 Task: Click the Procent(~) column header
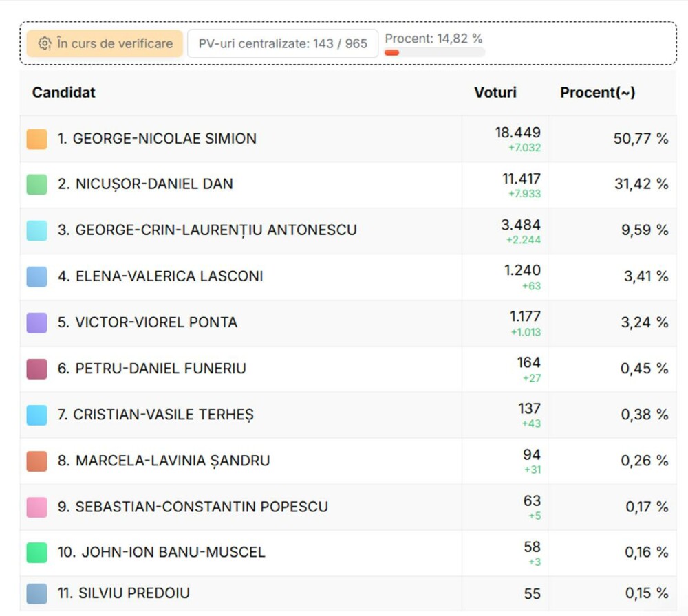(x=597, y=92)
